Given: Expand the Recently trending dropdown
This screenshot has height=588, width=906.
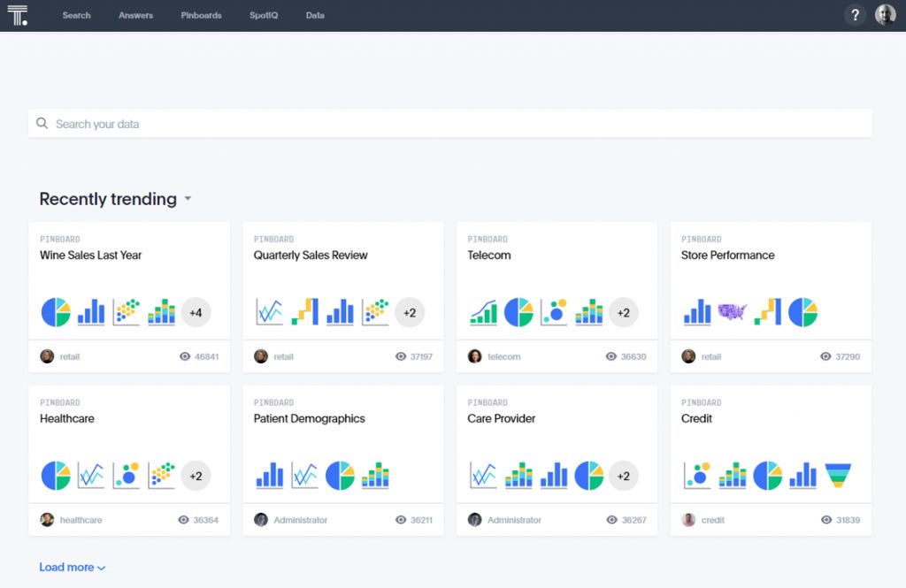Looking at the screenshot, I should 188,200.
